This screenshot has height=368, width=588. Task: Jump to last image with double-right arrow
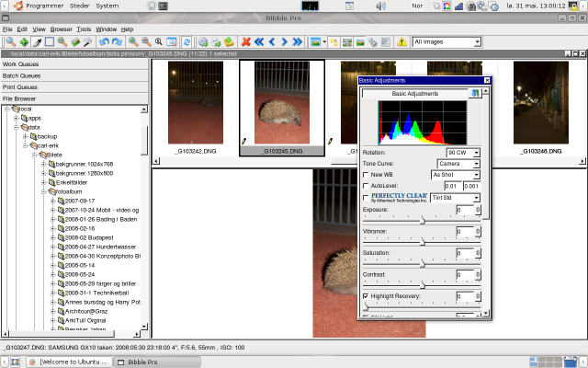click(x=299, y=42)
